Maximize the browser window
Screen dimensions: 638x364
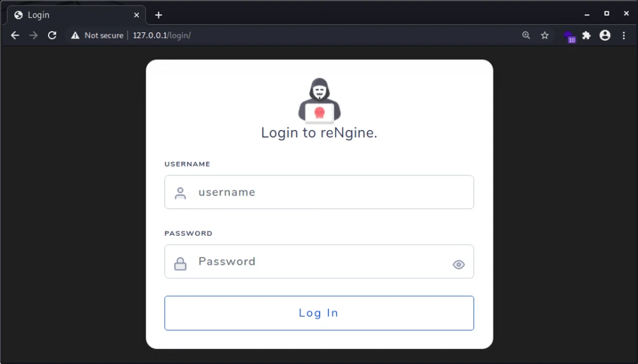[607, 14]
